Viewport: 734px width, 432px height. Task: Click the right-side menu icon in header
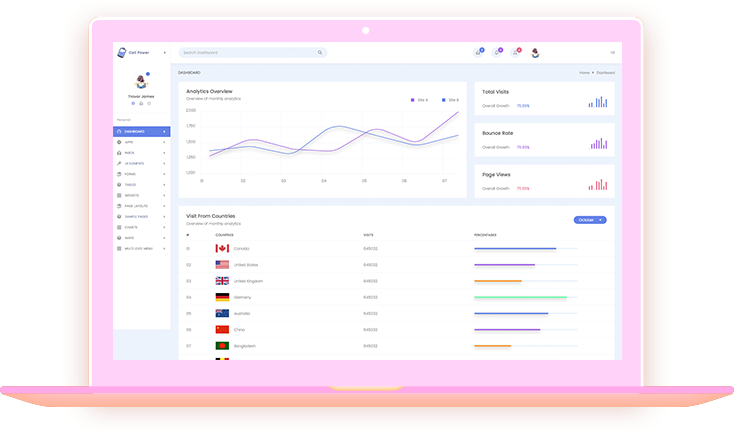click(x=612, y=52)
